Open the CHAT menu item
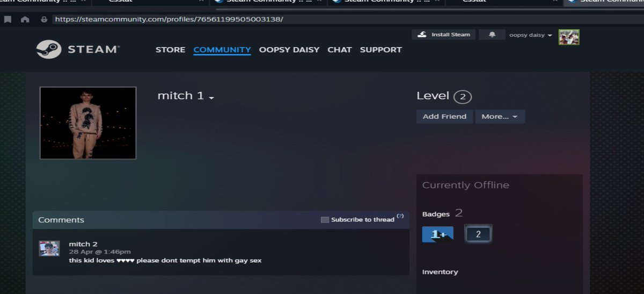The height and width of the screenshot is (294, 644). click(340, 49)
